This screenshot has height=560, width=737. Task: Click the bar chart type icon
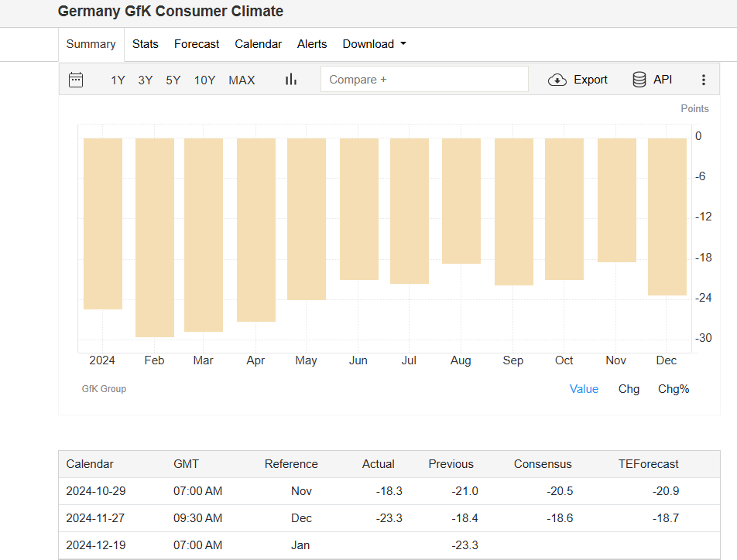click(x=291, y=80)
